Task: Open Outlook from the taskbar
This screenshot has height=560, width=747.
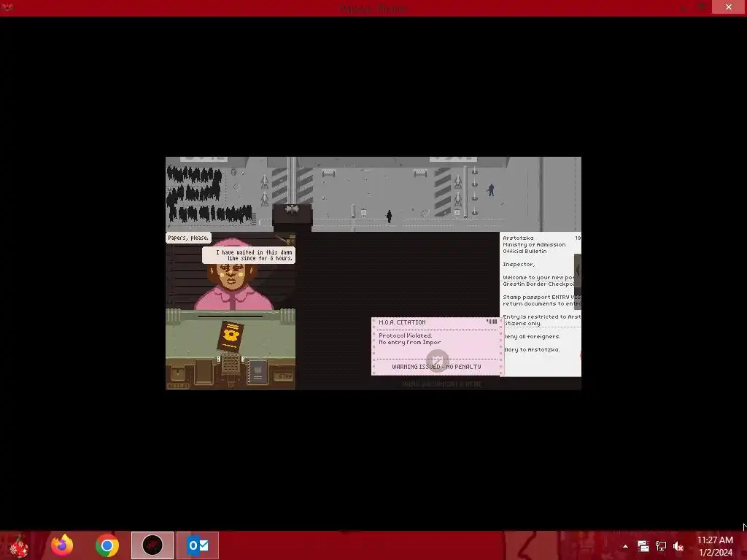Action: (198, 545)
